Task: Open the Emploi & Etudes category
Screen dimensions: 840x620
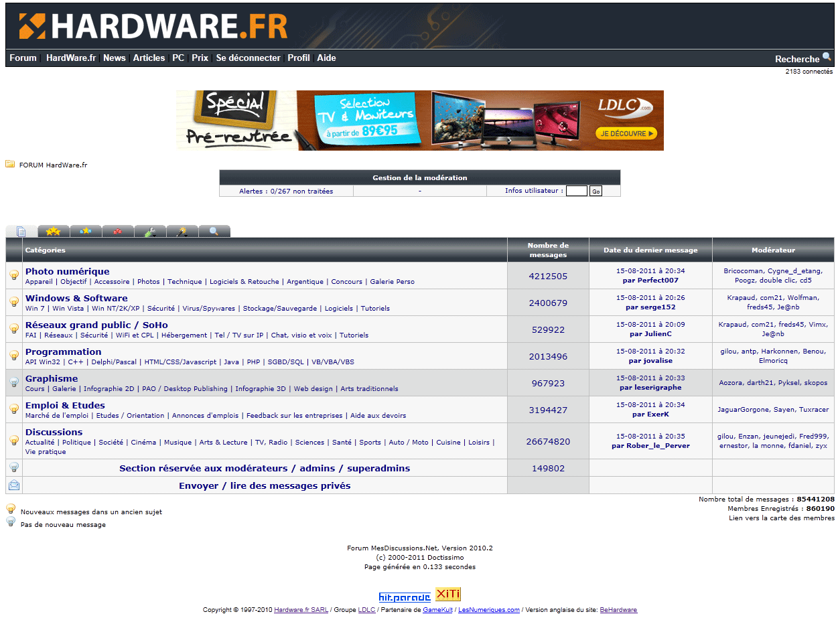Action: tap(65, 405)
